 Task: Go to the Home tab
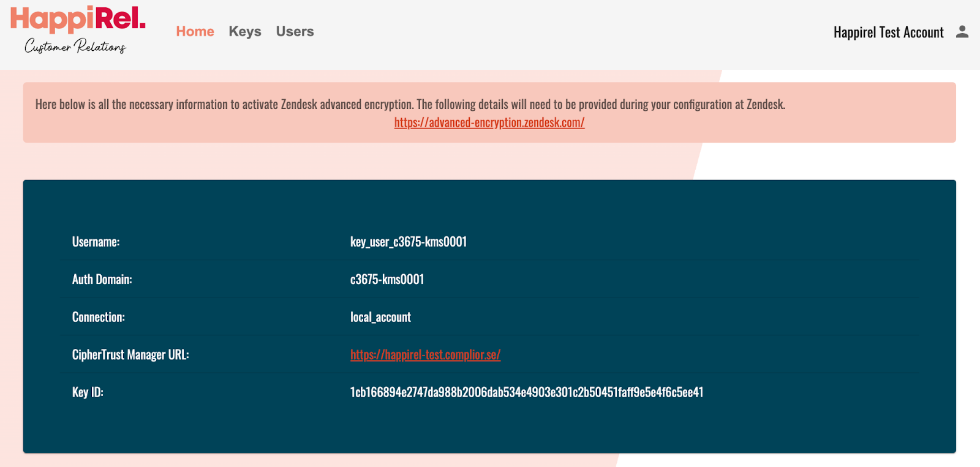point(195,31)
